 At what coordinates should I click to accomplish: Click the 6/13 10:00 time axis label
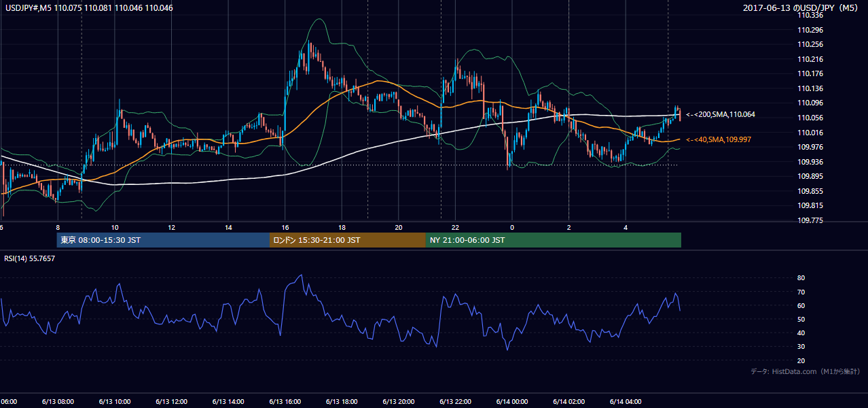(114, 401)
